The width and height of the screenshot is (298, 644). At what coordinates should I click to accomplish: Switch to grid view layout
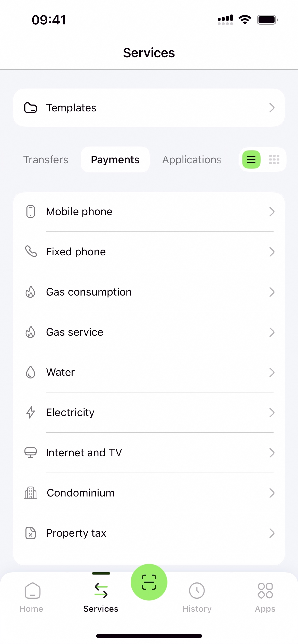(x=274, y=159)
